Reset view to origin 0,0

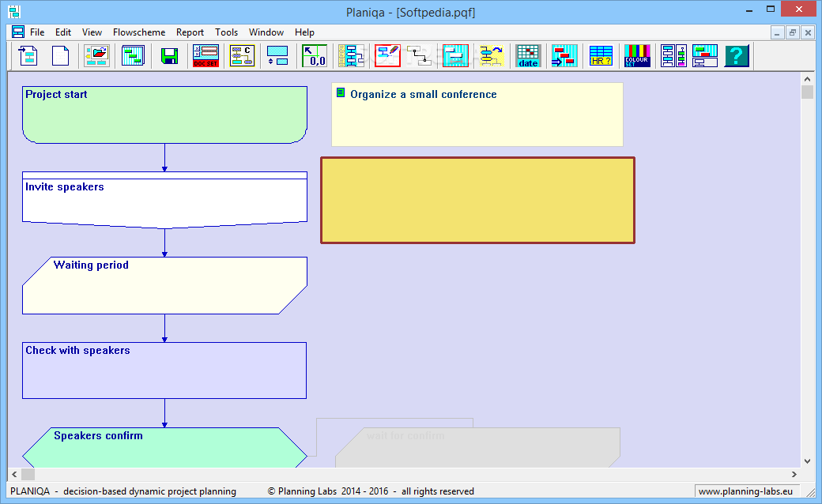pos(315,55)
